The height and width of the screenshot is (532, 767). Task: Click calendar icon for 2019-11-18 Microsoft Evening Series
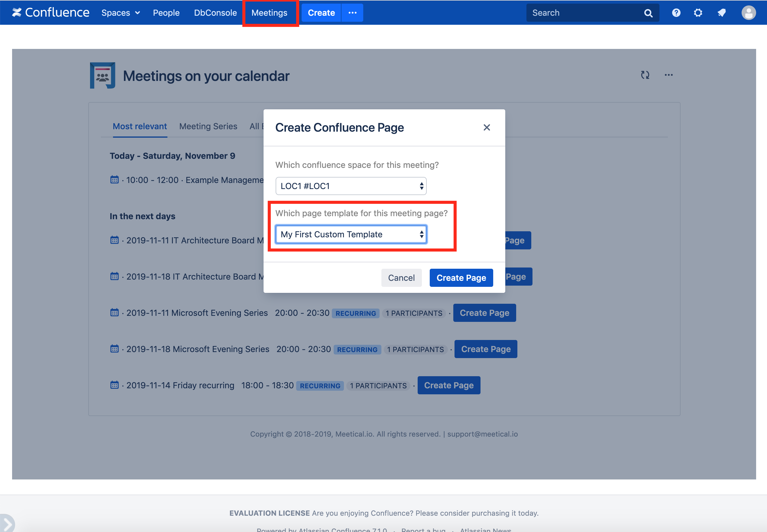(x=115, y=349)
